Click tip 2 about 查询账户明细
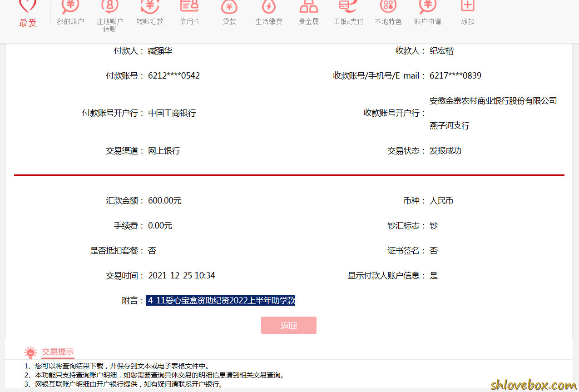Screen dimensions: 579x392 (x=155, y=375)
